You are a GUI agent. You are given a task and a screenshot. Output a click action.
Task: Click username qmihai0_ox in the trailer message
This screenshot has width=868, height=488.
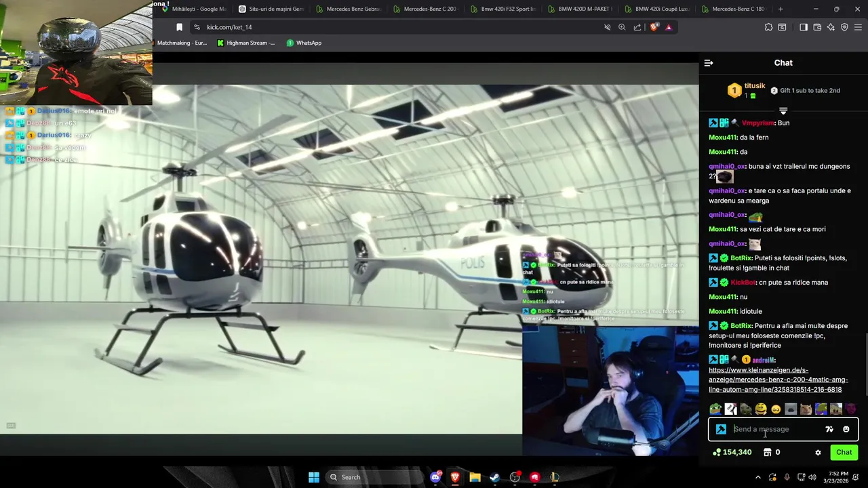pyautogui.click(x=727, y=166)
